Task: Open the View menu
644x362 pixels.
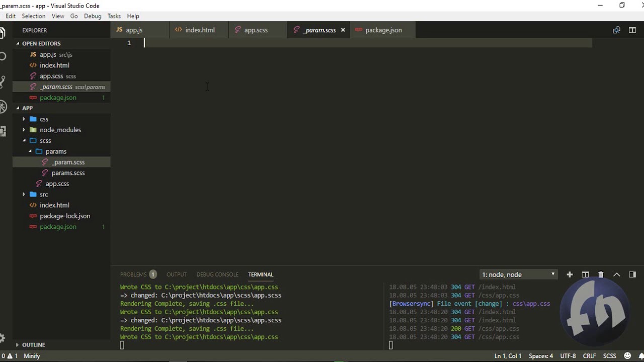Action: click(x=58, y=16)
